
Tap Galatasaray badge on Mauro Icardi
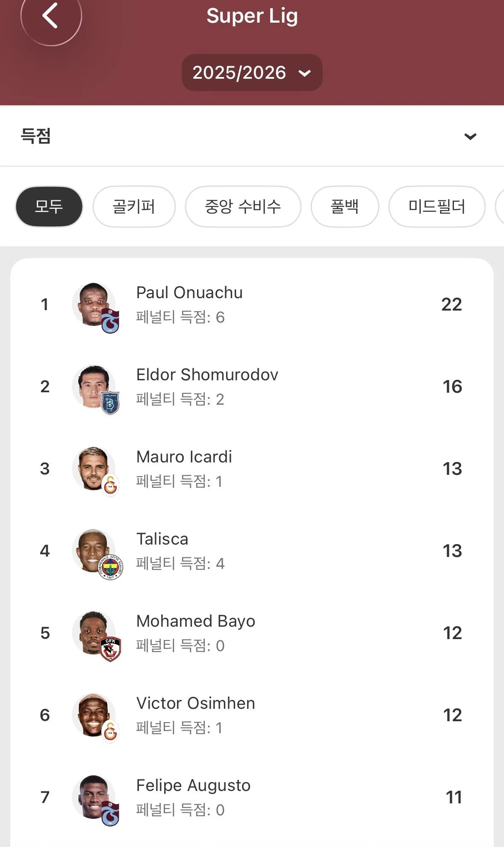pos(110,486)
